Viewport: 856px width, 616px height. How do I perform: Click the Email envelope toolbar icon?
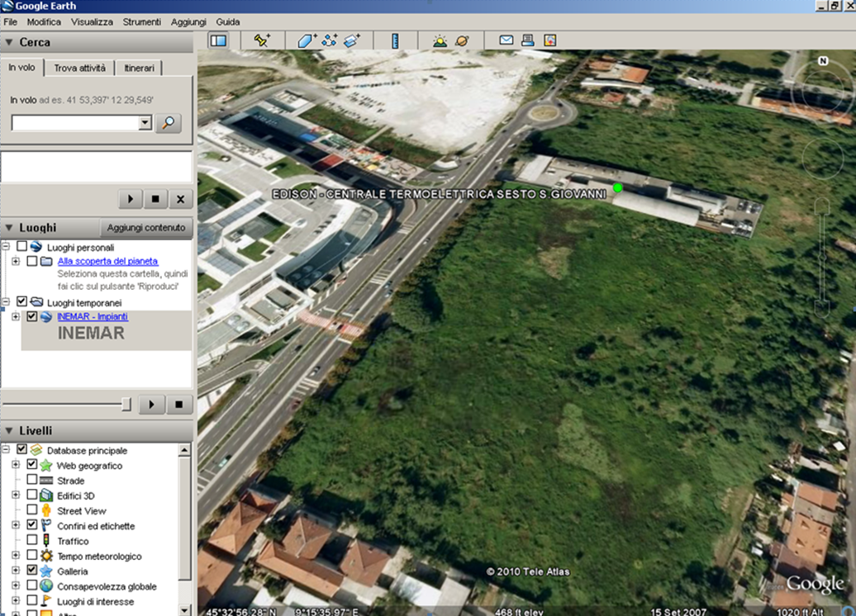(x=506, y=40)
